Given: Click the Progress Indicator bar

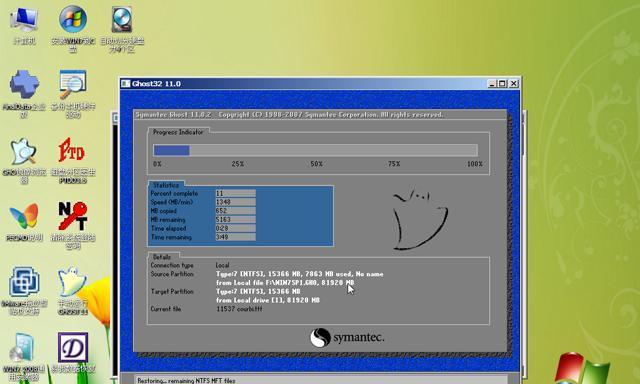Looking at the screenshot, I should 315,150.
